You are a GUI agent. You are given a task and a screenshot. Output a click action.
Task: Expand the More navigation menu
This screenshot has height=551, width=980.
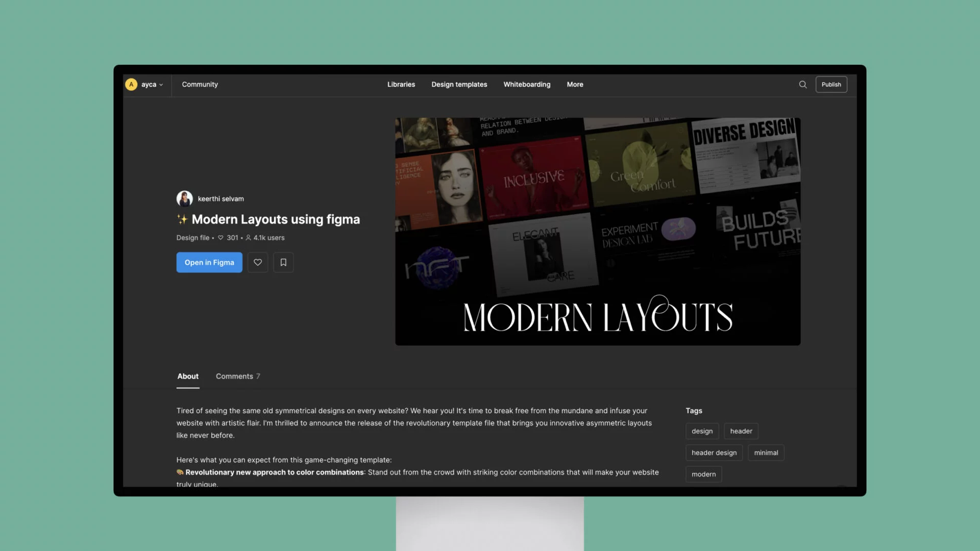pos(575,84)
